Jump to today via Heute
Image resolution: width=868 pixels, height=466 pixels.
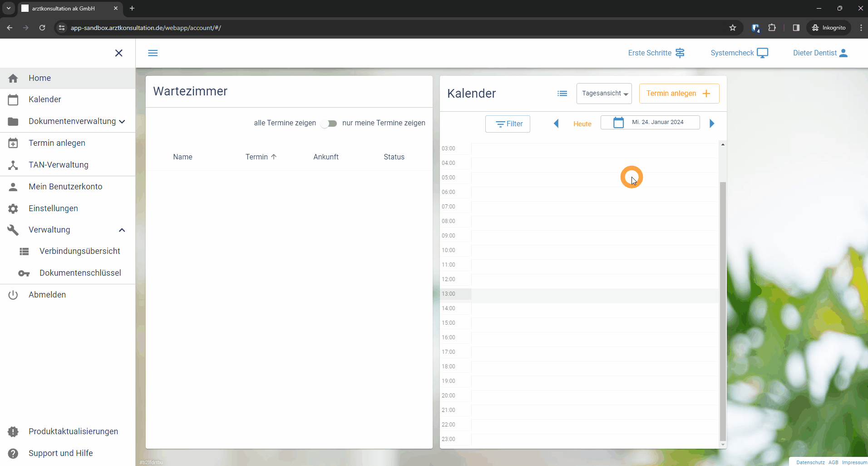[x=582, y=124]
